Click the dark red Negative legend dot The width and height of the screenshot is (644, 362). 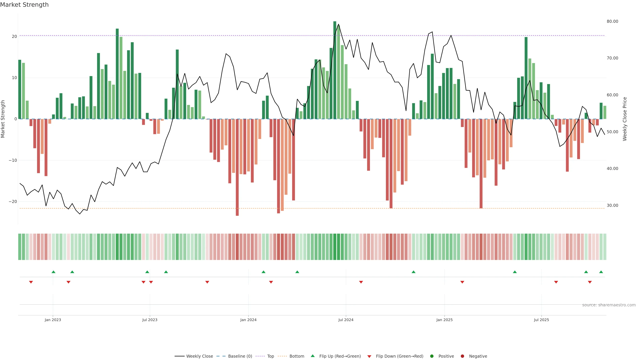click(x=462, y=356)
